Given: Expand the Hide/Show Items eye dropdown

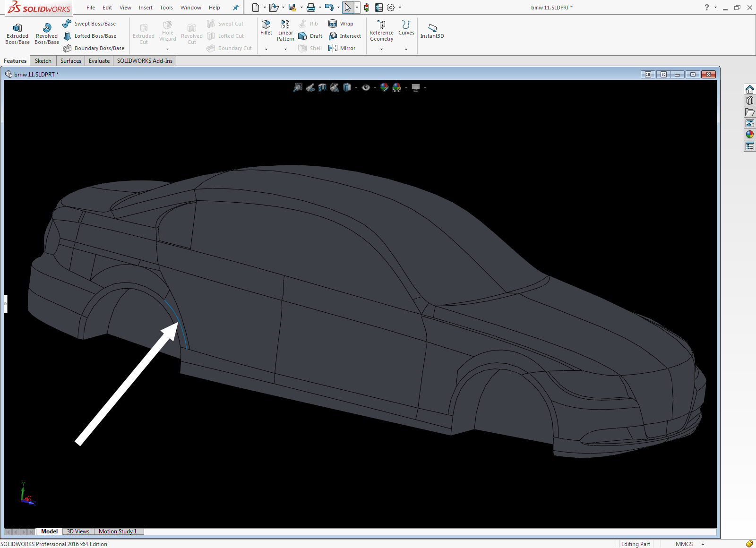Looking at the screenshot, I should pyautogui.click(x=375, y=87).
